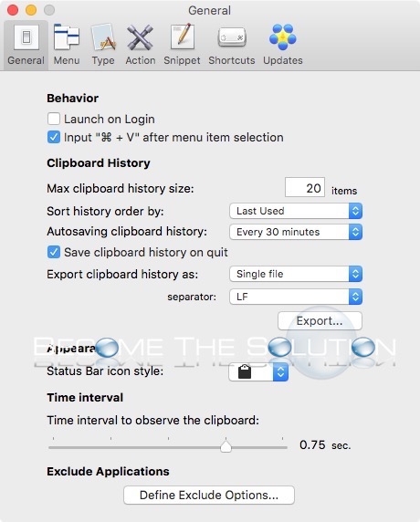Open Autosaving clipboard history dropdown
This screenshot has width=420, height=522.
click(296, 232)
